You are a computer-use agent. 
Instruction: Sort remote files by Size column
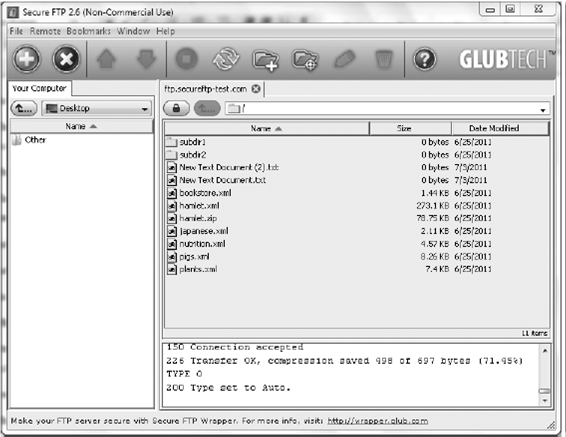click(410, 128)
